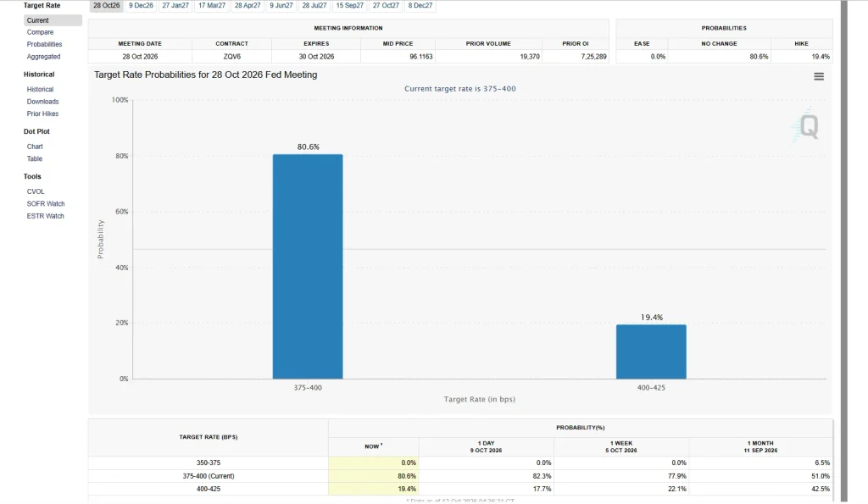The width and height of the screenshot is (868, 504).
Task: Open the Probabilities sidebar link
Action: 44,44
